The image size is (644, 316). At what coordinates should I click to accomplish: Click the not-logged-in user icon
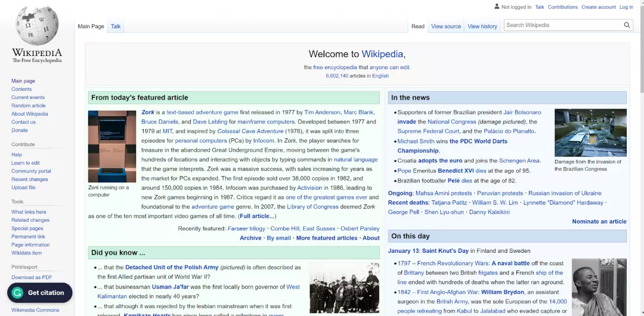click(x=497, y=7)
